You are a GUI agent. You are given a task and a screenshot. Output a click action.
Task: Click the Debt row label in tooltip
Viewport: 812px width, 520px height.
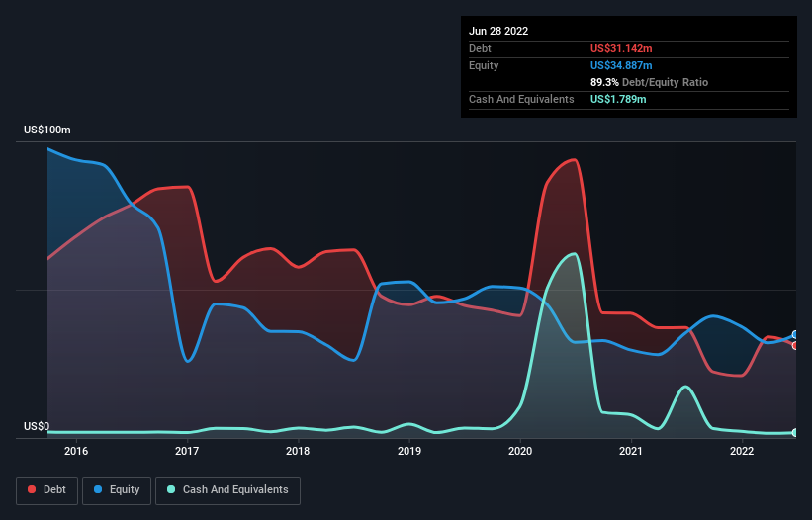coord(480,48)
